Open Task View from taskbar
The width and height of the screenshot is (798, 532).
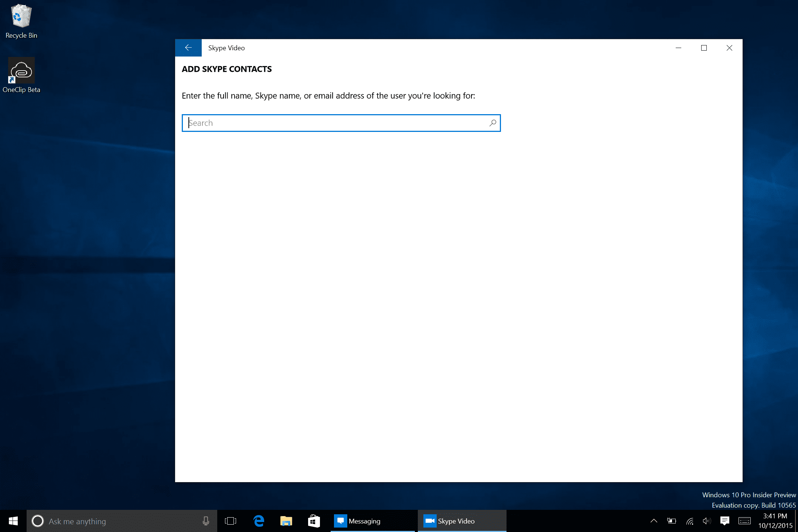231,521
